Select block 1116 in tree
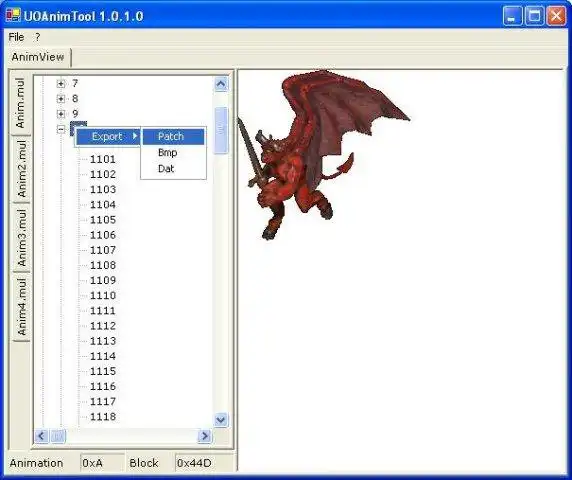 (103, 386)
